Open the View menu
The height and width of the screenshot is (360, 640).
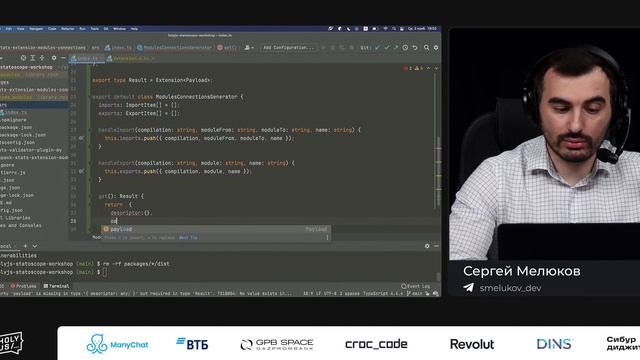pyautogui.click(x=20, y=29)
